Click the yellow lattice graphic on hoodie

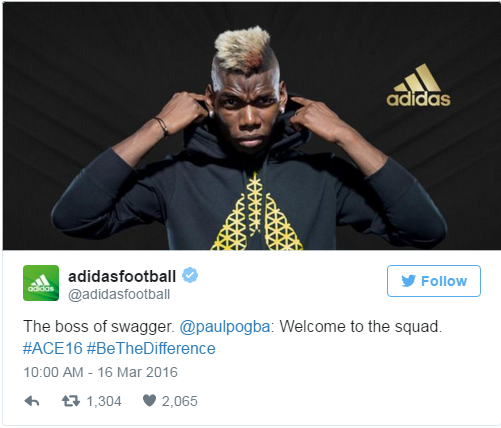257,212
